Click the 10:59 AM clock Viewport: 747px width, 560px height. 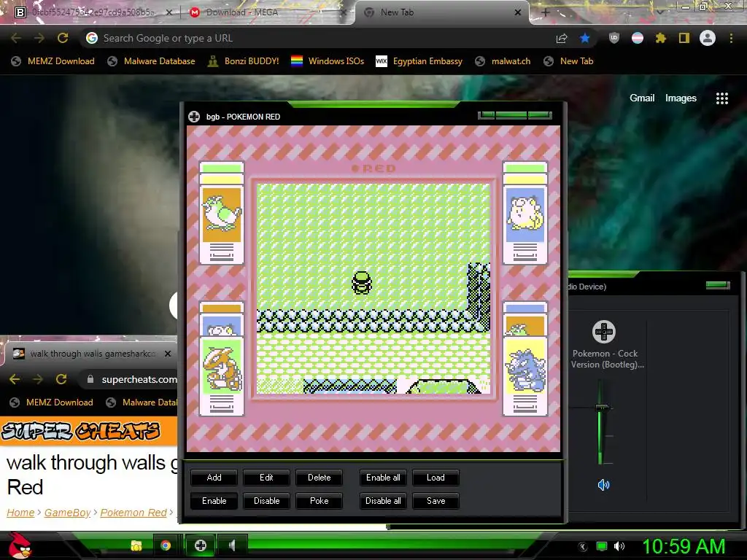tap(684, 546)
